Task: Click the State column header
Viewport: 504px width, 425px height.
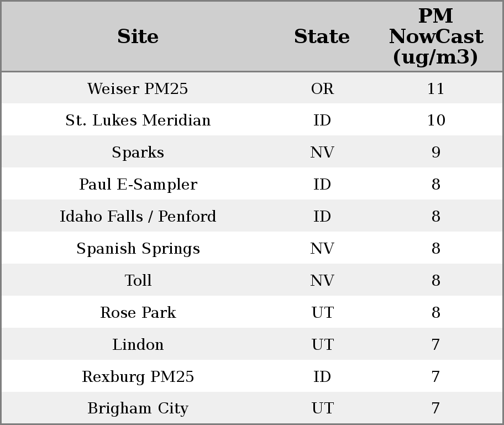Action: click(322, 36)
